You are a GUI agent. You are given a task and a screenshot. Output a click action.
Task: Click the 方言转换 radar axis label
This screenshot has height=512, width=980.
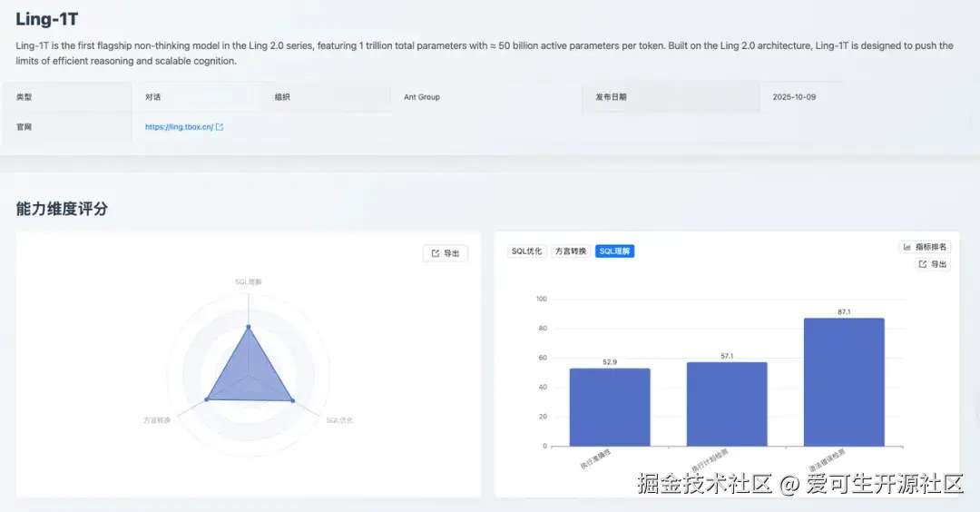point(157,420)
